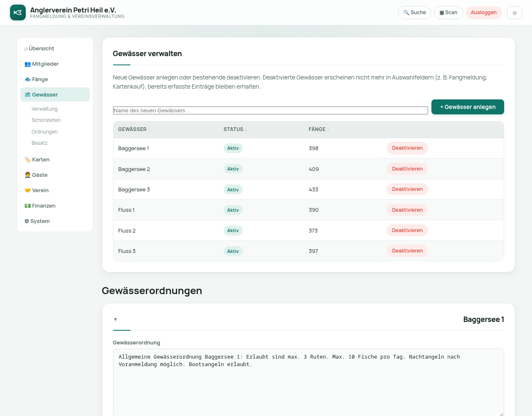The height and width of the screenshot is (416, 532).
Task: Click Ausloggen to log out
Action: 484,12
